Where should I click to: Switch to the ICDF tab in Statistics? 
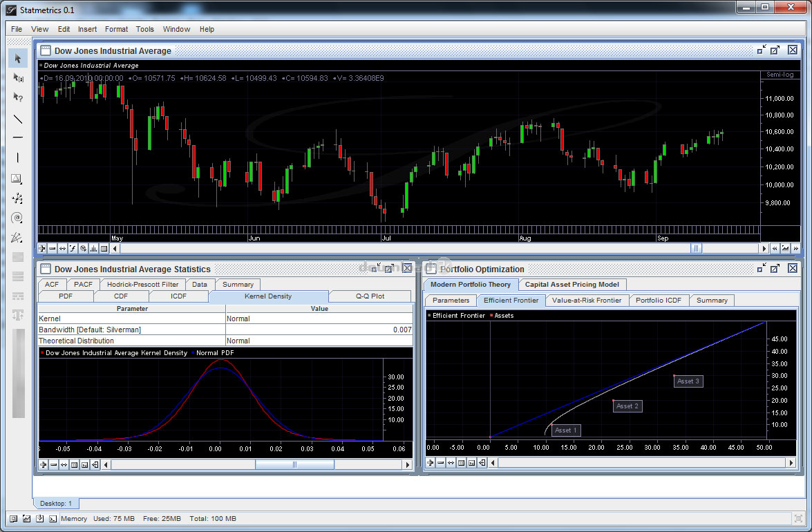(179, 296)
